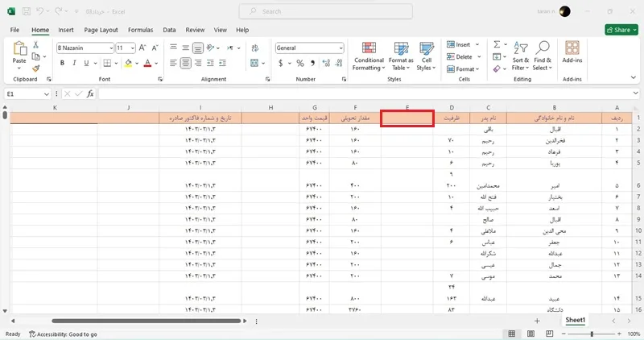Click the Fill down icon

pyautogui.click(x=497, y=56)
